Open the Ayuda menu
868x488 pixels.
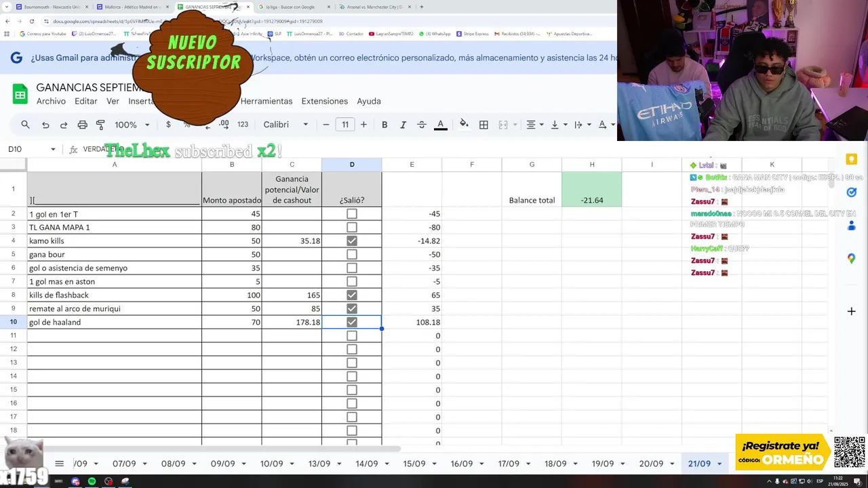(368, 101)
